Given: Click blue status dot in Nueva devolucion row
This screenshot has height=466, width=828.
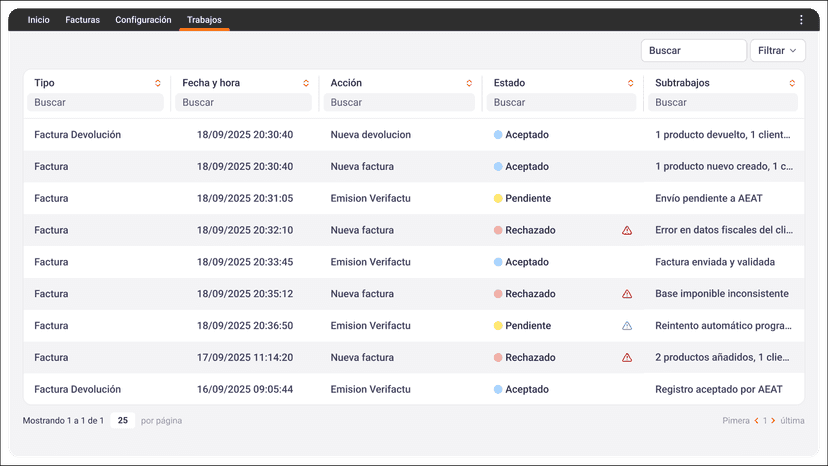Looking at the screenshot, I should tap(498, 135).
